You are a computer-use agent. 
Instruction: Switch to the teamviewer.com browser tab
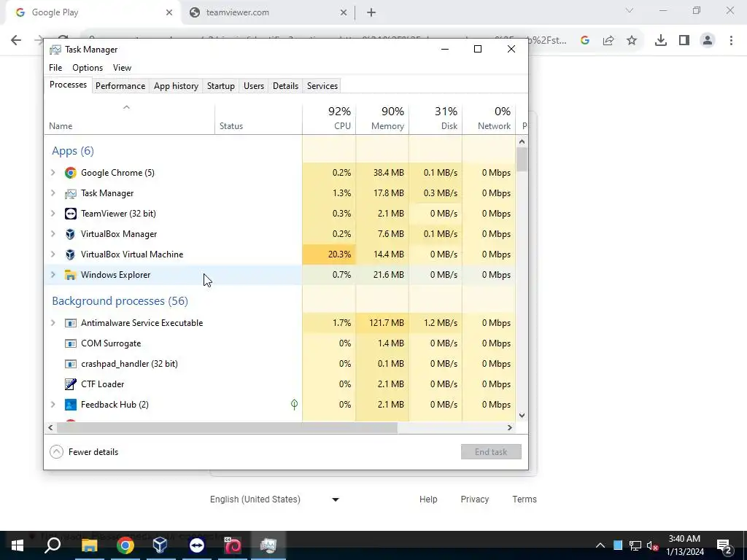pos(268,12)
